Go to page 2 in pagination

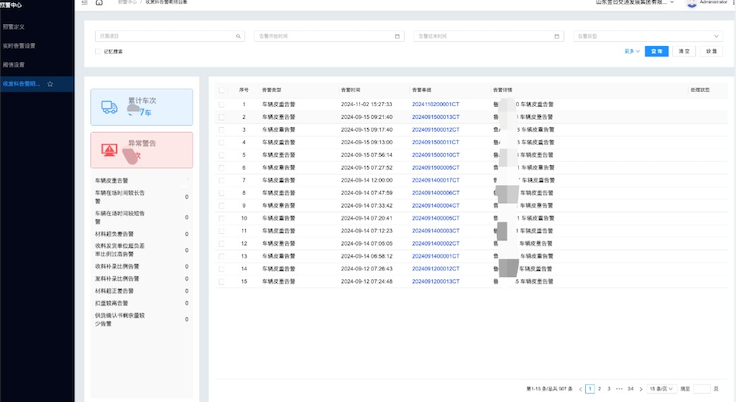tap(599, 389)
